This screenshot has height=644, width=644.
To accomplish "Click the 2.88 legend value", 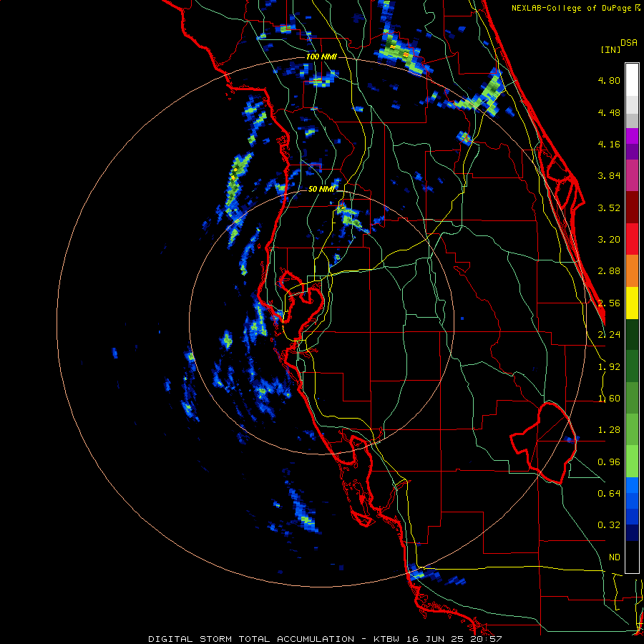I will 609,271.
